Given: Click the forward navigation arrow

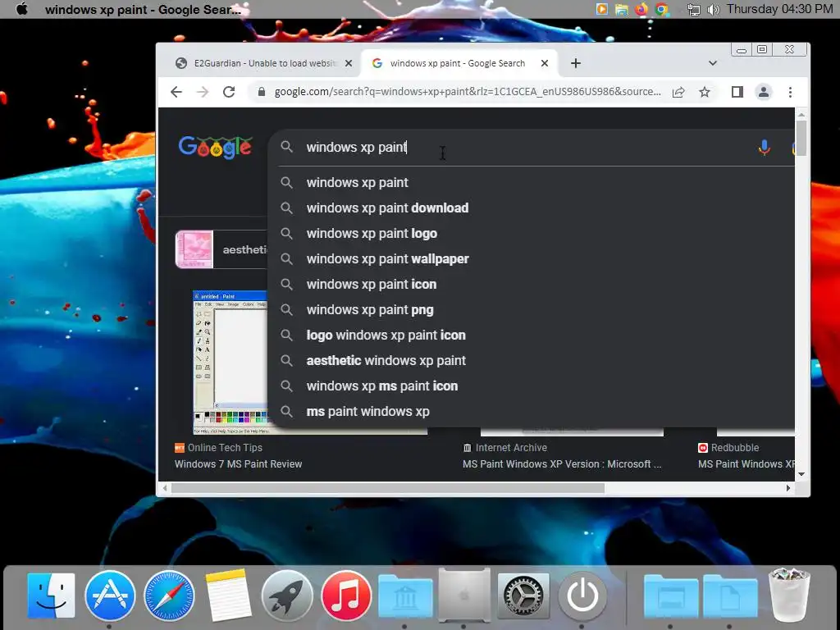Looking at the screenshot, I should (203, 92).
